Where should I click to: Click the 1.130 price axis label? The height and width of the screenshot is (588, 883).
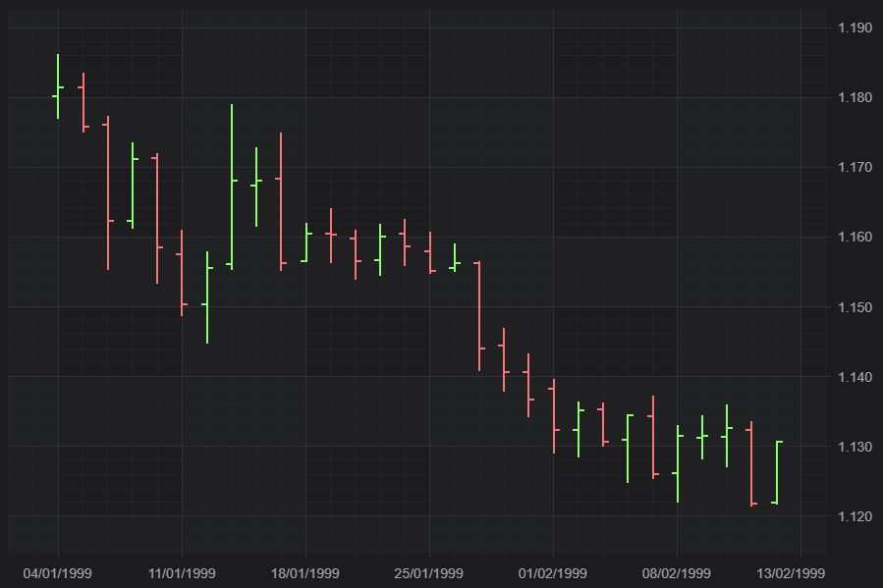pyautogui.click(x=855, y=447)
